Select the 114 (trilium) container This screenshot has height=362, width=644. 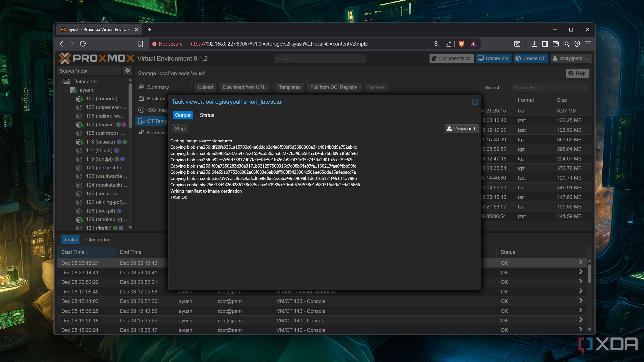point(99,150)
